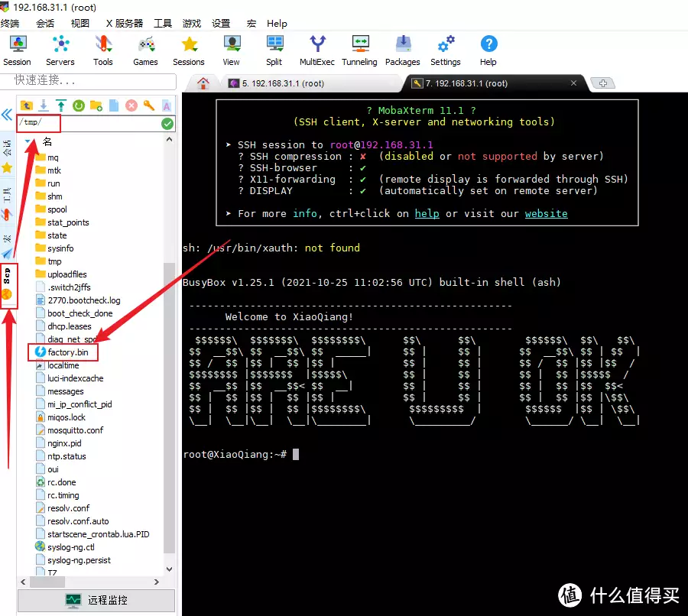Open the 工具 sidebar tab
688x616 pixels.
[7, 204]
